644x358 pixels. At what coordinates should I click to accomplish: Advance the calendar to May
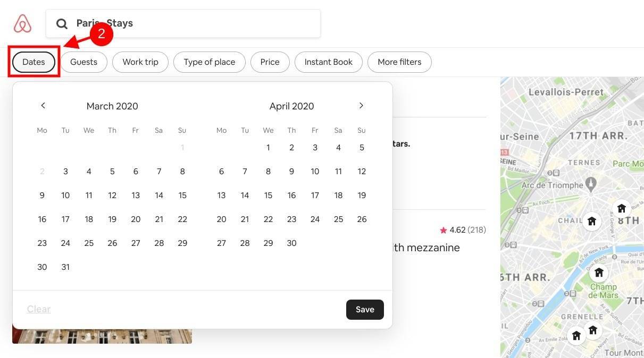click(361, 105)
